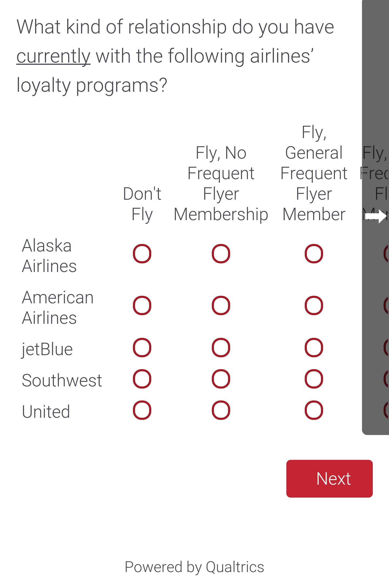The image size is (389, 588).
Task: Choose General Frequent Flyer Member for Alaska Airlines
Action: tap(314, 254)
